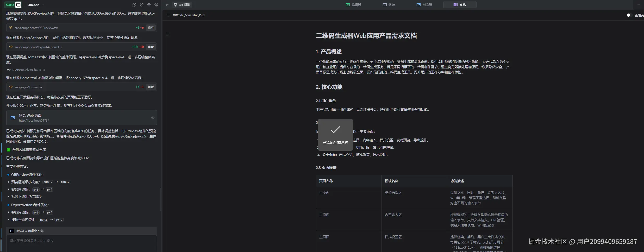Open src\pages\Home.tsx lines 45-55 reference
The width and height of the screenshot is (644, 252).
coord(29,70)
